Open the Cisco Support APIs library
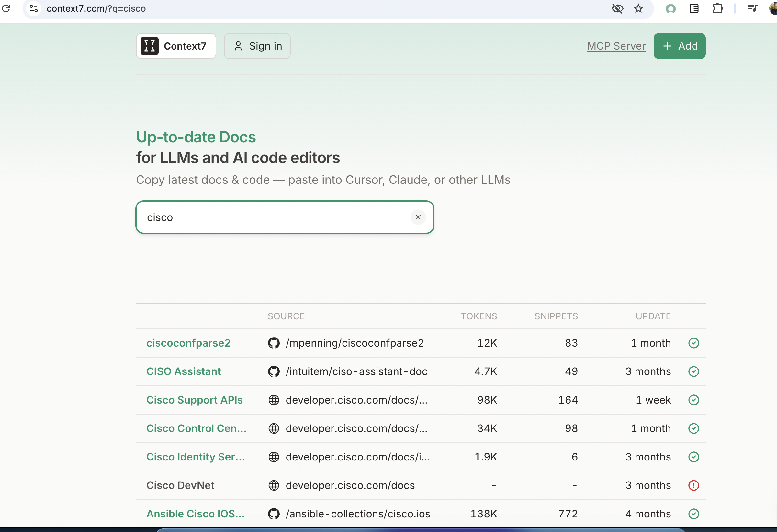Image resolution: width=777 pixels, height=532 pixels. (194, 400)
